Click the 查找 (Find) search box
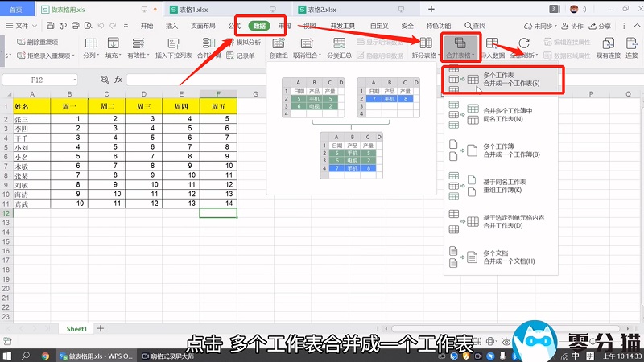Viewport: 644px width, 362px height. coord(476,26)
